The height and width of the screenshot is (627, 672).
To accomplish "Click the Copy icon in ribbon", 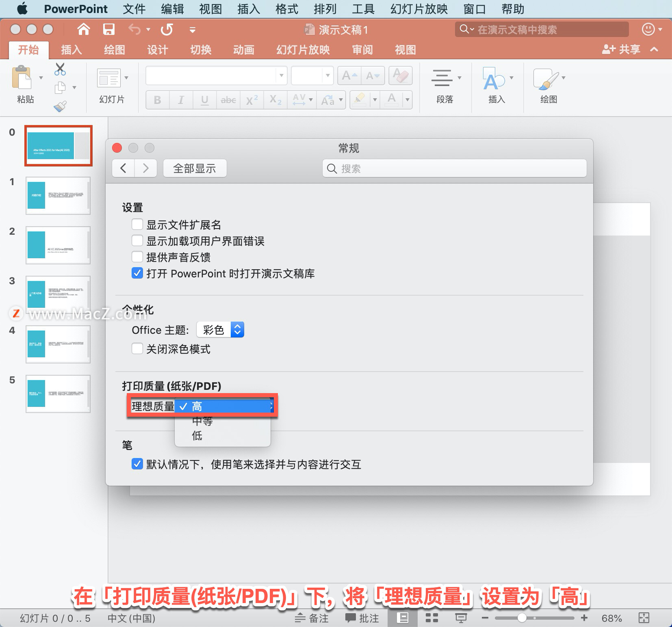I will (x=60, y=87).
